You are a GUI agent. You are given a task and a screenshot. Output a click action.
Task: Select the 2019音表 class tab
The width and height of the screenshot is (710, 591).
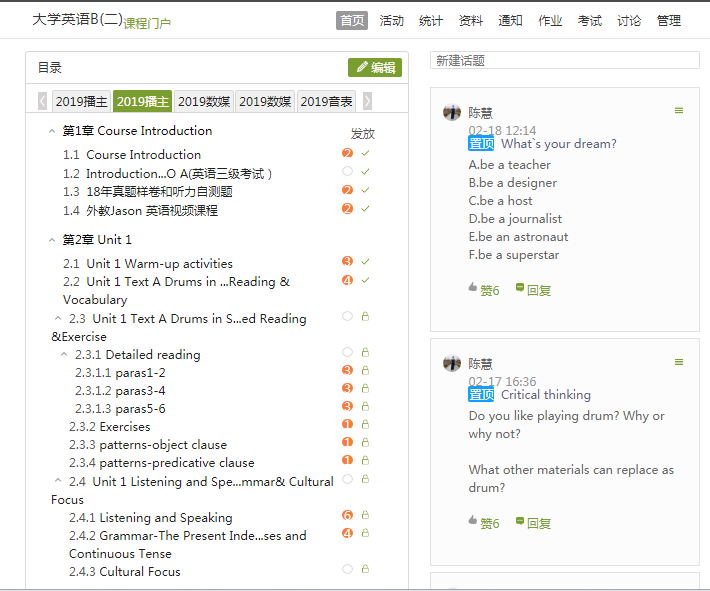326,101
